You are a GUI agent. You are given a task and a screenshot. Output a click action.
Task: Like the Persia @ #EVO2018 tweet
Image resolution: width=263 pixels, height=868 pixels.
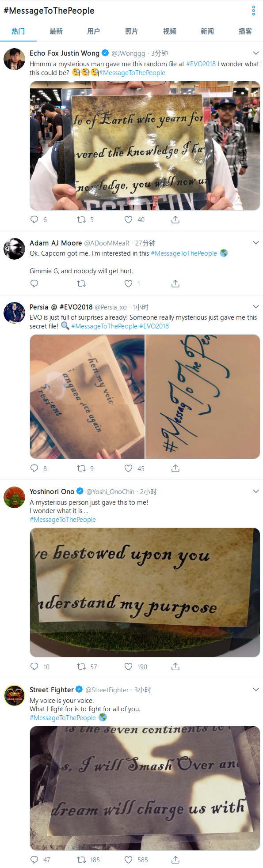tap(128, 468)
